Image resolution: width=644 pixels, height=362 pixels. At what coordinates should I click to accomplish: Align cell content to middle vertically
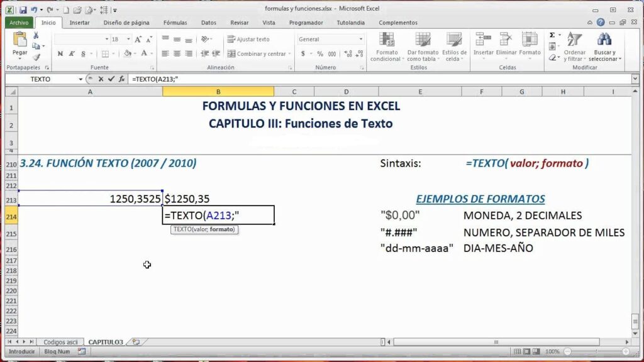(x=177, y=39)
